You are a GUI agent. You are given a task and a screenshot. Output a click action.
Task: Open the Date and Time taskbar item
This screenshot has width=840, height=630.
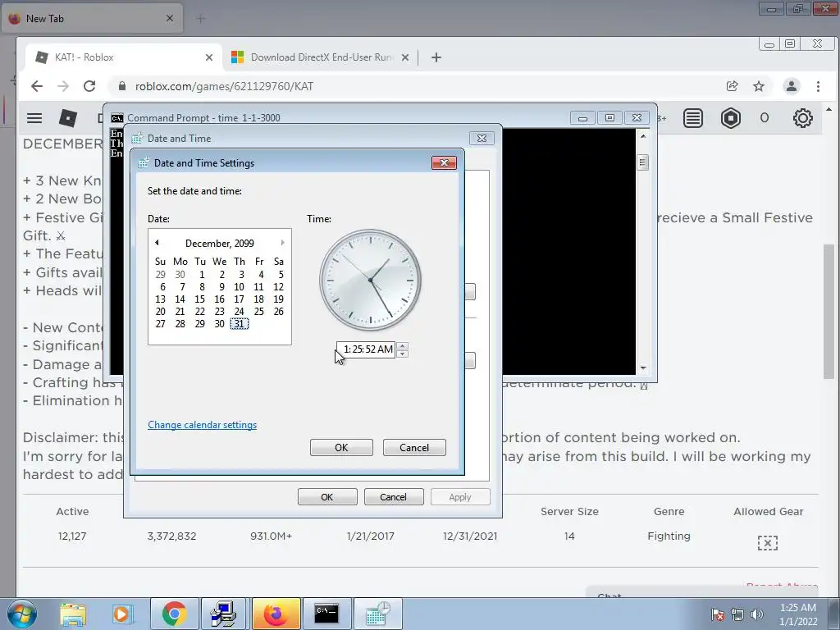(377, 614)
